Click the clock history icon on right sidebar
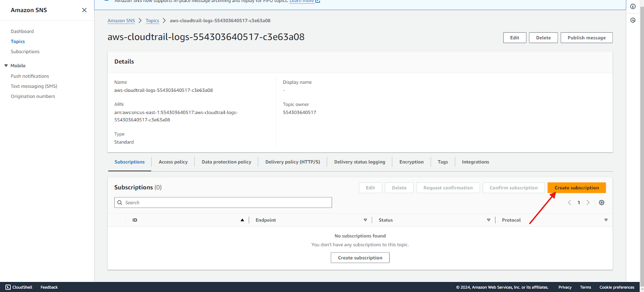This screenshot has height=292, width=644. pyautogui.click(x=633, y=20)
